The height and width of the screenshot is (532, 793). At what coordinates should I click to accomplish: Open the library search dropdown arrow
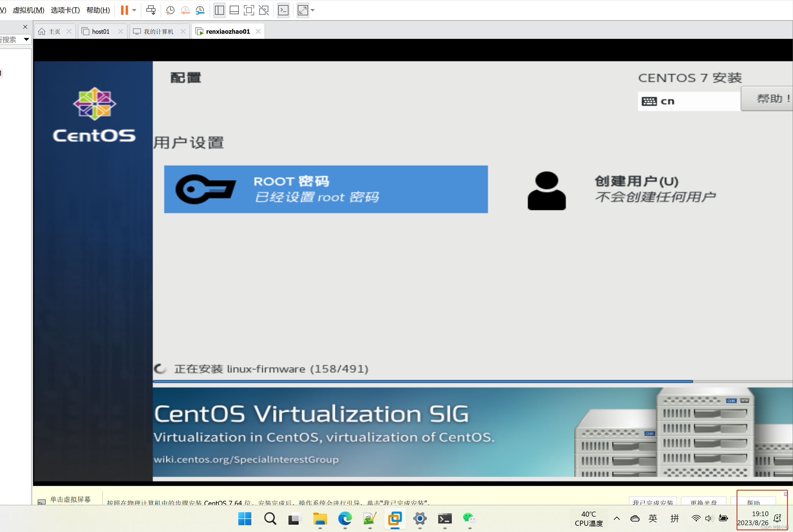pyautogui.click(x=26, y=39)
